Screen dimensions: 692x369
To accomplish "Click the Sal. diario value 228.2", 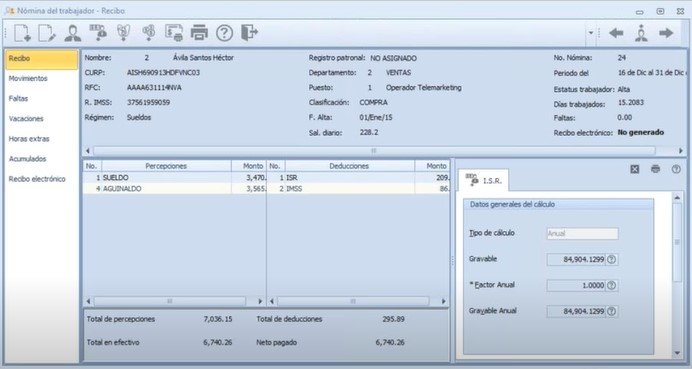I will pos(369,132).
